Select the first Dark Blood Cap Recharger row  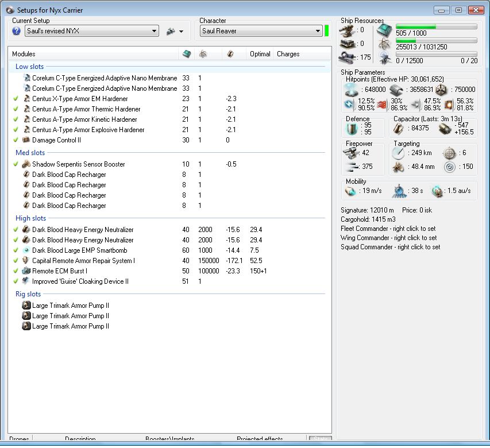pos(169,175)
